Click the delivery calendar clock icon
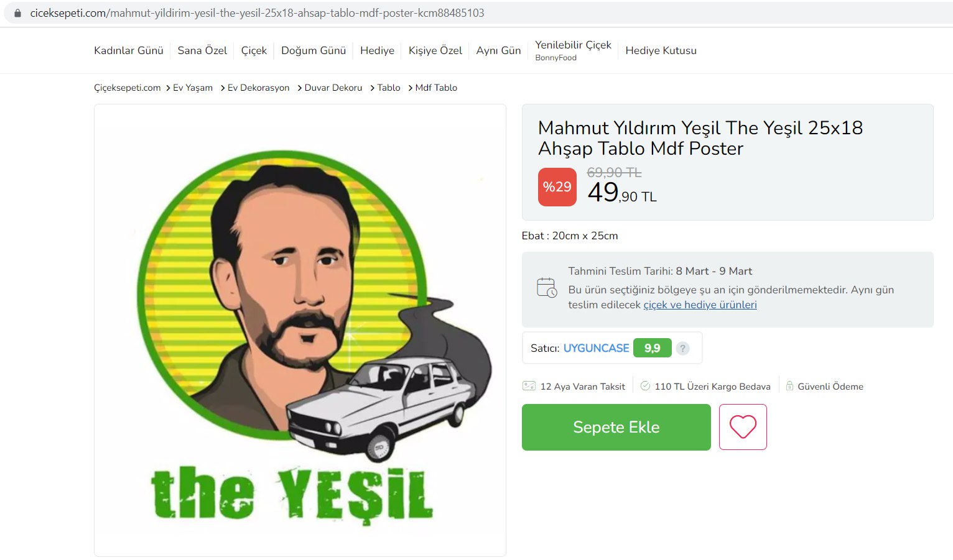 click(547, 288)
